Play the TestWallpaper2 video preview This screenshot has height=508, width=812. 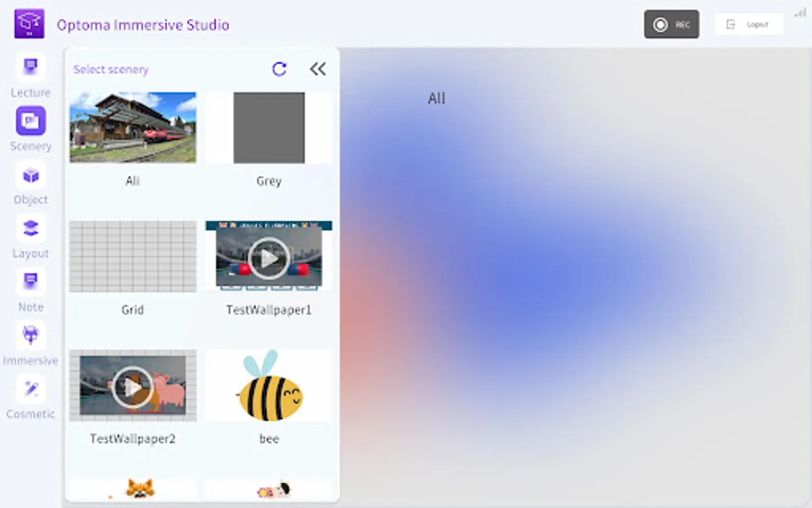[133, 387]
